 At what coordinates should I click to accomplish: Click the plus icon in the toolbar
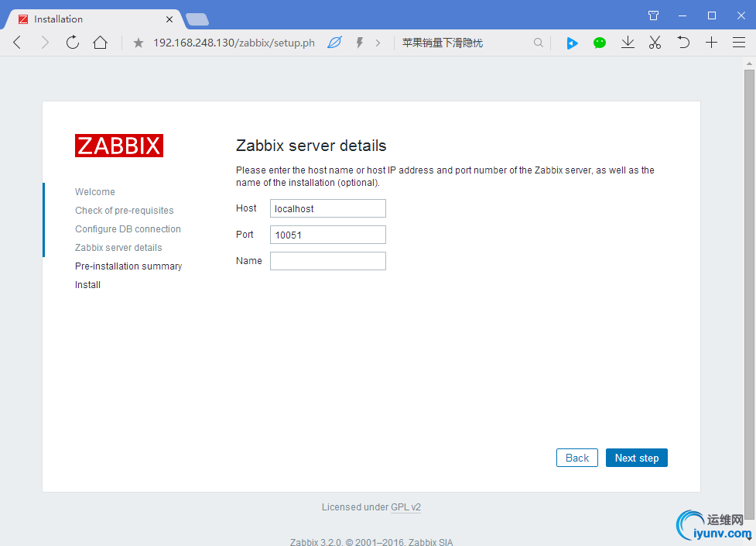click(711, 43)
